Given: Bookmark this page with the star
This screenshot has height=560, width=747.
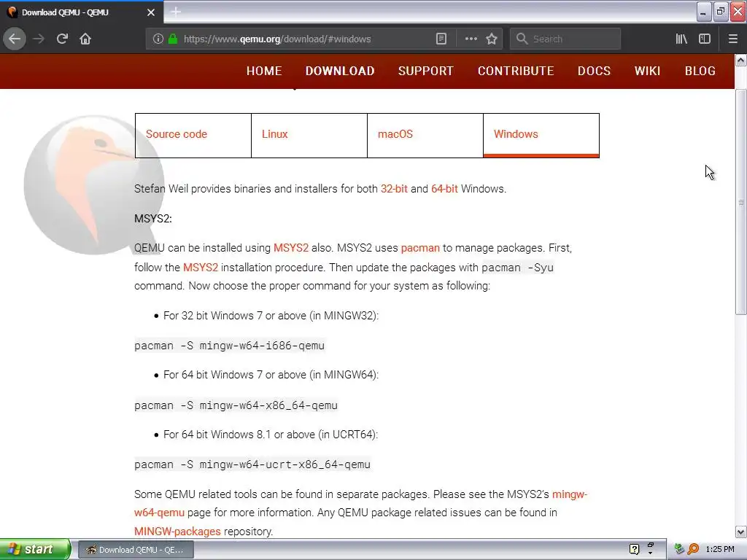Looking at the screenshot, I should tap(492, 39).
